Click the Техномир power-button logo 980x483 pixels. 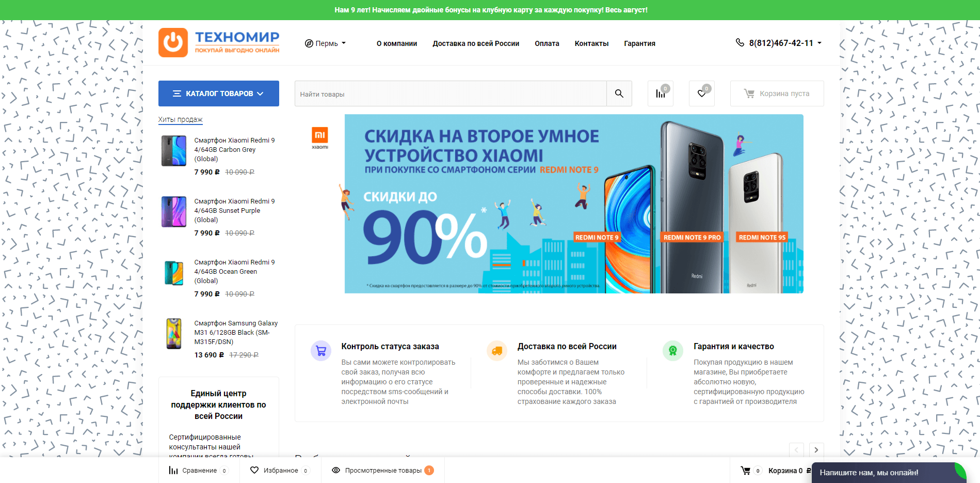[x=173, y=42]
